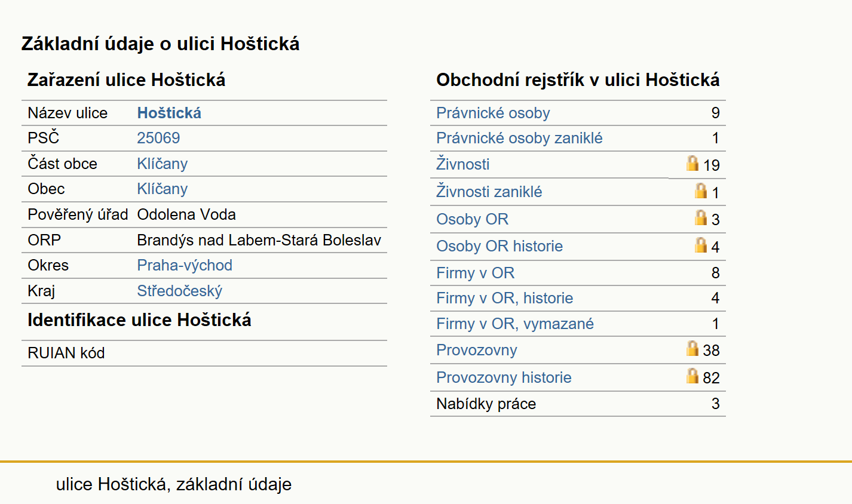Open Právnické osoby zaniklé listing
Screen dimensions: 852x504
[519, 138]
